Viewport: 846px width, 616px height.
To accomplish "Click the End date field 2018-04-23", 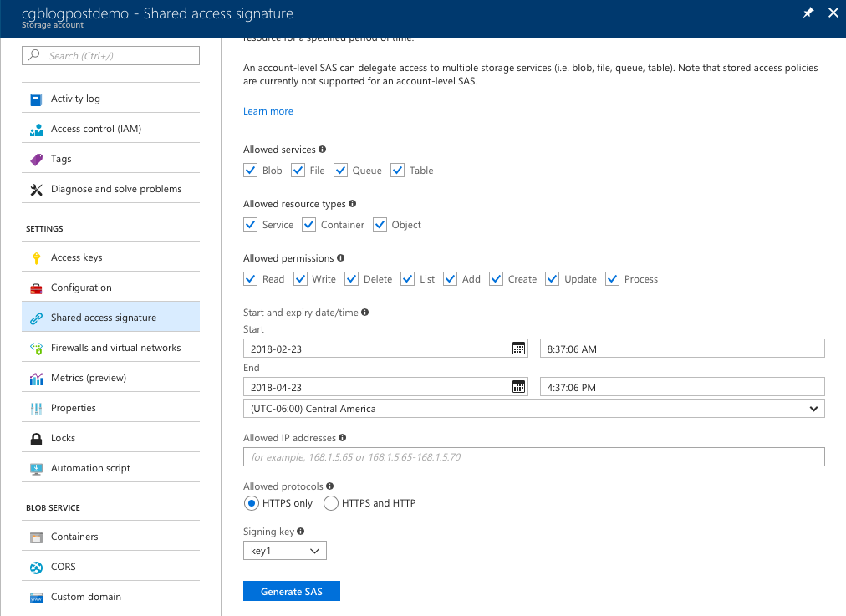I will pos(385,387).
